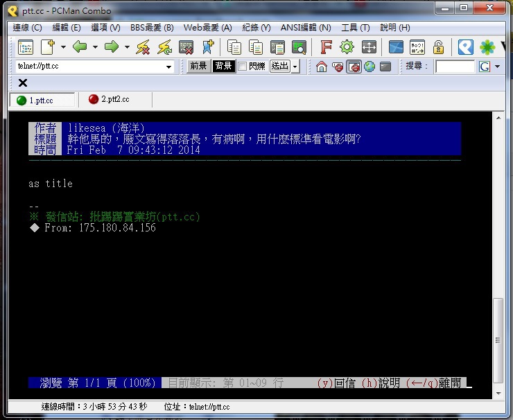
Task: Click (h)說明 help in bottom bar
Action: point(381,383)
